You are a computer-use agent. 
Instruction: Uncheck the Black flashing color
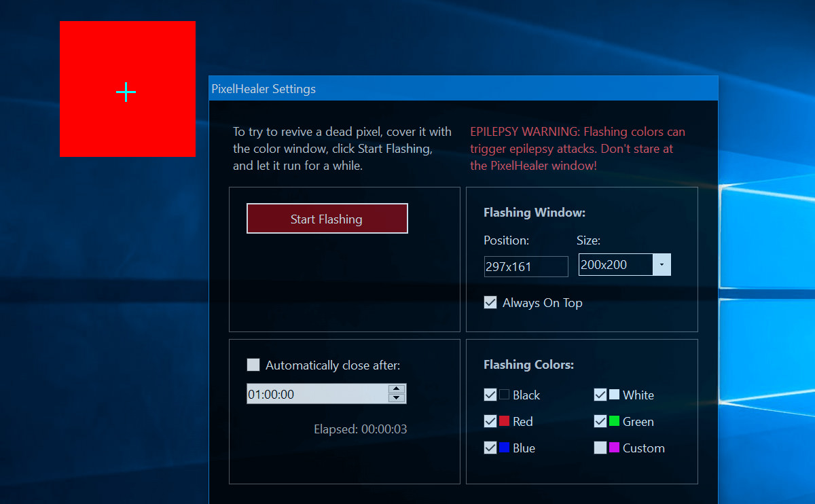pyautogui.click(x=490, y=395)
